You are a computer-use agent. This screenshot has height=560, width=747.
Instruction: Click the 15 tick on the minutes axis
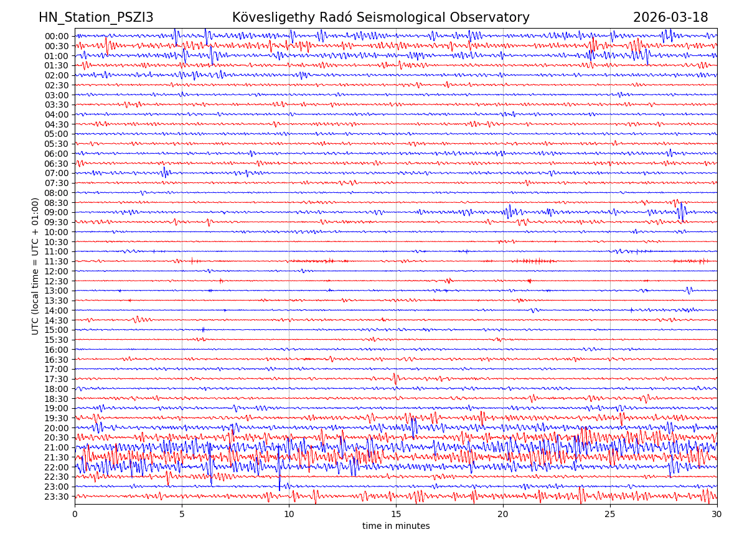tap(396, 515)
